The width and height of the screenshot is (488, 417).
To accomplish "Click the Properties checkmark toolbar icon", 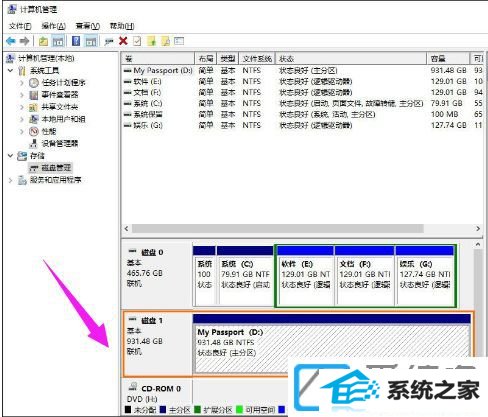I will click(137, 41).
